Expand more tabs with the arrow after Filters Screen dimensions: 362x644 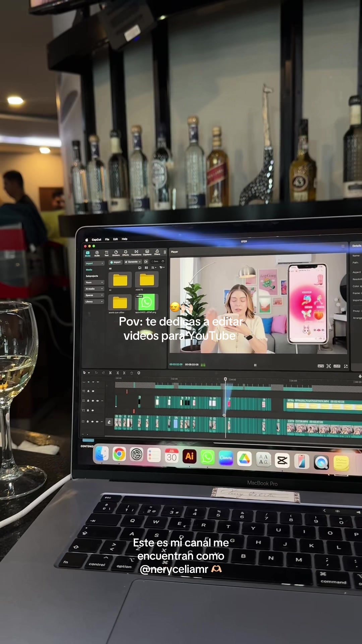click(x=165, y=252)
